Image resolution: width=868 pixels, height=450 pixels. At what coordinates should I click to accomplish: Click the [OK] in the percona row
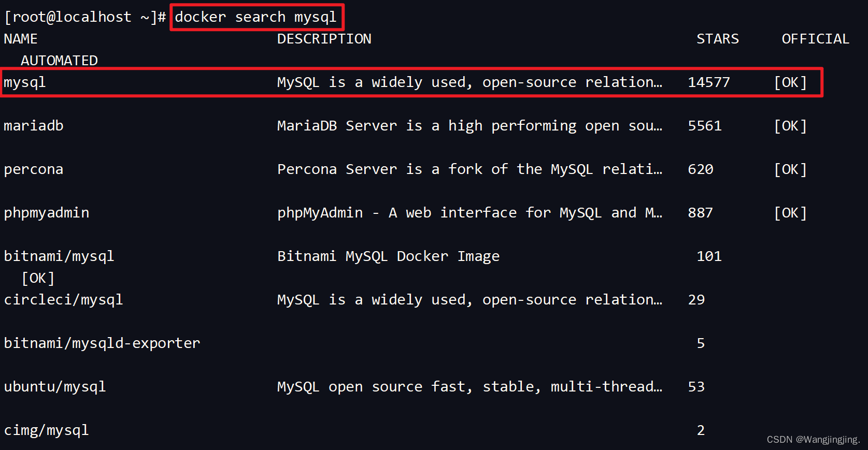(x=790, y=169)
